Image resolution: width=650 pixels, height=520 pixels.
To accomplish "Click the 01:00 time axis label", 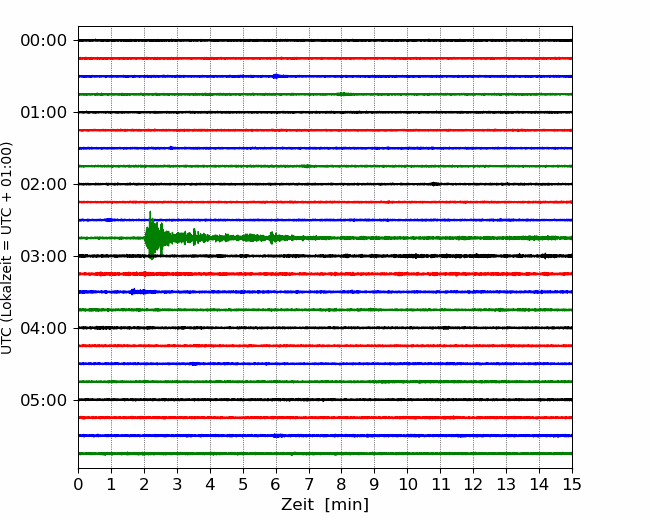I will 44,112.
